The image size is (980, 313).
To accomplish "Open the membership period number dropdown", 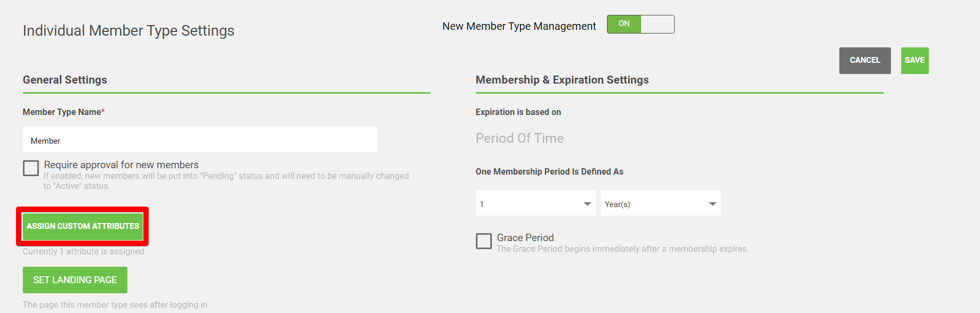I will 536,203.
